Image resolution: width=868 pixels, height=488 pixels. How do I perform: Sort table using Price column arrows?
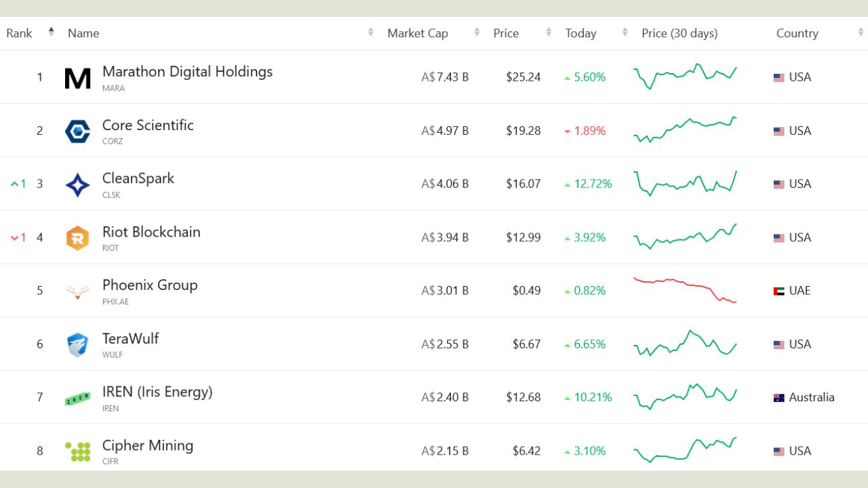click(549, 32)
